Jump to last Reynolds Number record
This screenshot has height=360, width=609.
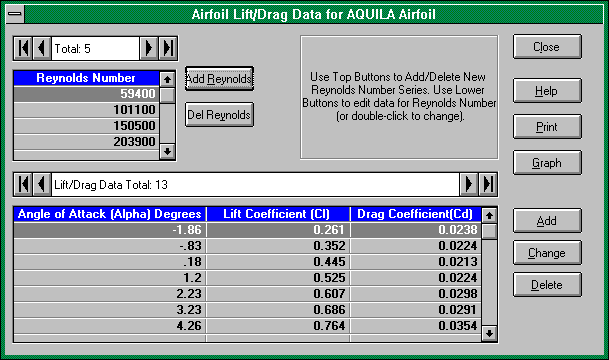coord(168,49)
